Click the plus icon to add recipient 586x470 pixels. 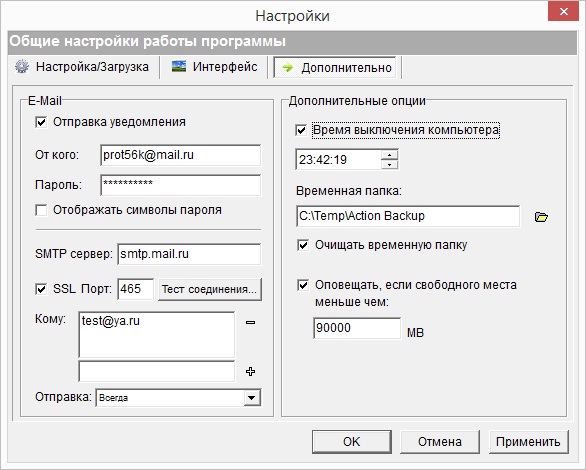coord(250,371)
